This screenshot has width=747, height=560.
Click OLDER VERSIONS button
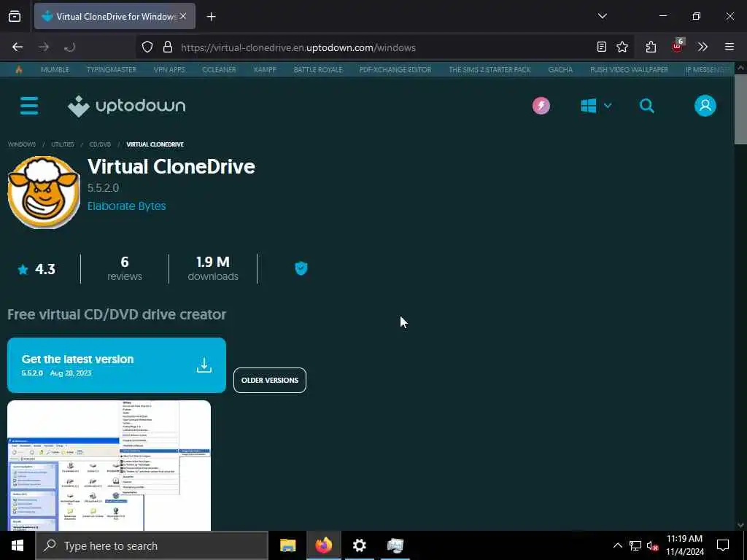(x=270, y=380)
